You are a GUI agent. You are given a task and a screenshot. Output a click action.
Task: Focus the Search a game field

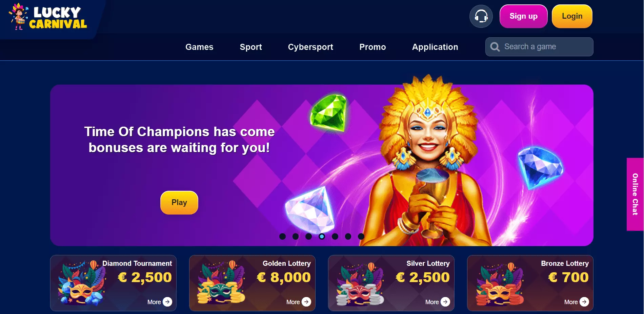(539, 47)
